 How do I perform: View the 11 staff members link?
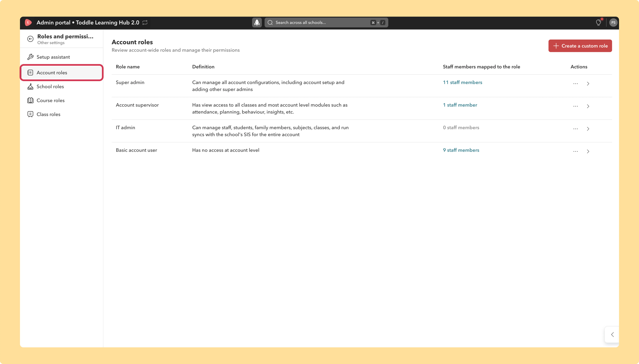pyautogui.click(x=463, y=82)
